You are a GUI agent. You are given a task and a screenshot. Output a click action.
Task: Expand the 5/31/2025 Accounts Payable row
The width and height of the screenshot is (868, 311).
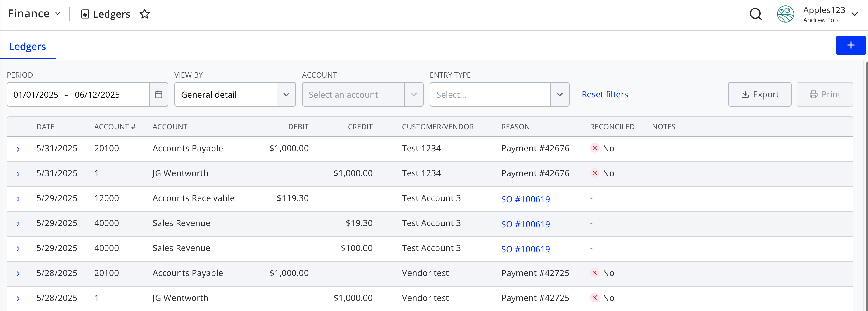point(18,149)
